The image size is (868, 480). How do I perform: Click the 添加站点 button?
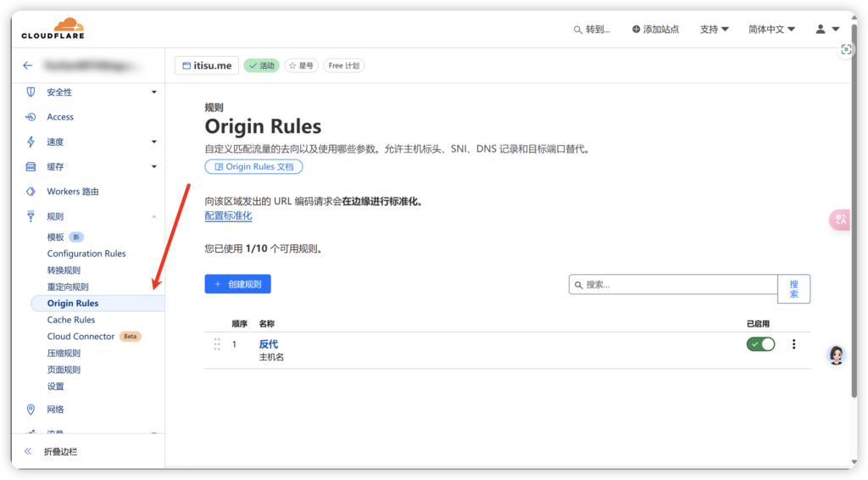[x=655, y=30]
